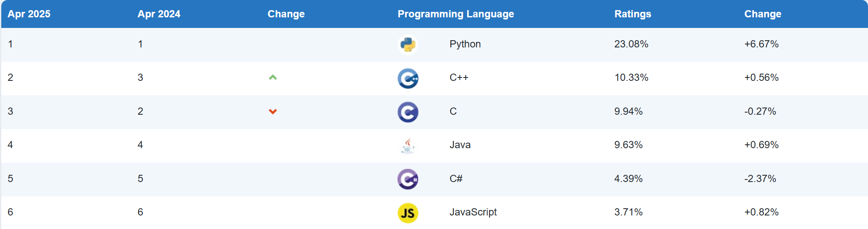Click the +0.56% change value

(x=762, y=77)
